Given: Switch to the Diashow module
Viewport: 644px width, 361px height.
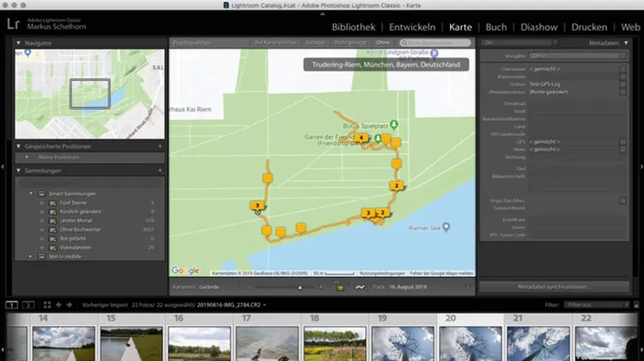Looking at the screenshot, I should [x=539, y=27].
